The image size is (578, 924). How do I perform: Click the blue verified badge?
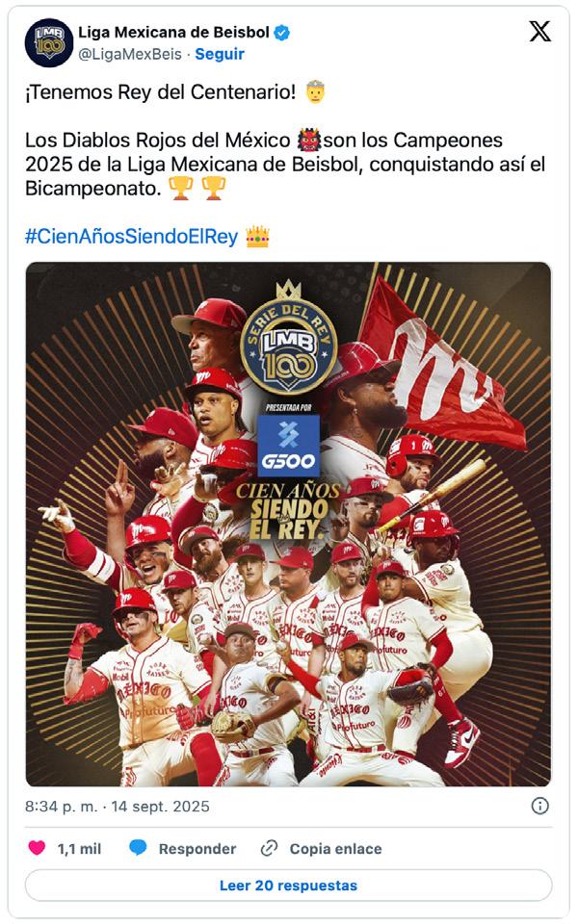[282, 33]
